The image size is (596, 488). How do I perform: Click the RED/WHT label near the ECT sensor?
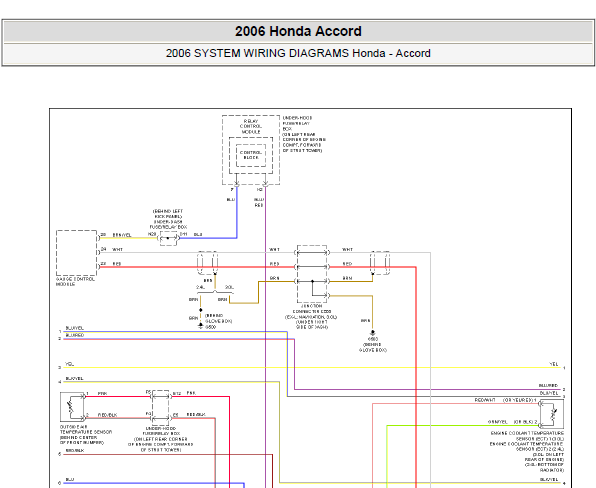(x=485, y=400)
